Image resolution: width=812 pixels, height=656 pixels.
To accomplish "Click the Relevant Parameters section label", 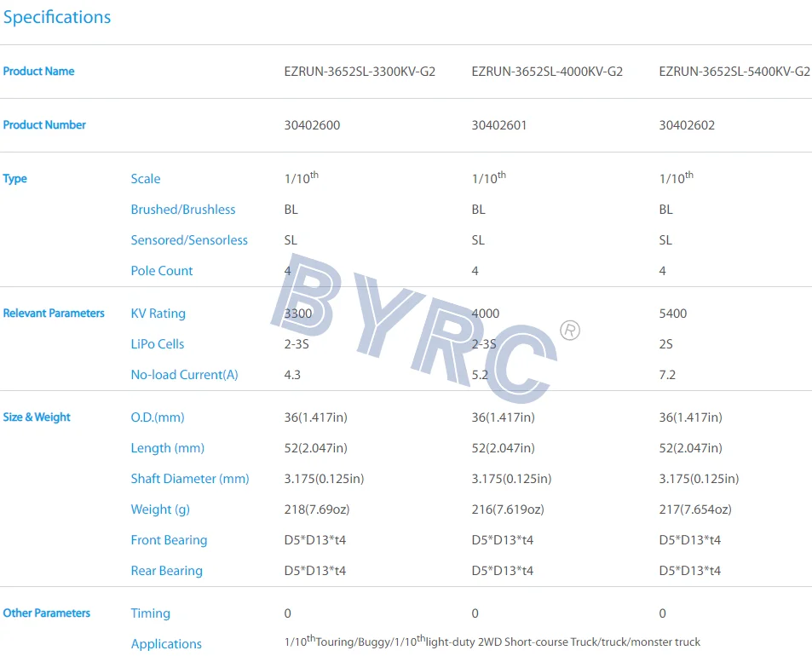I will point(54,314).
